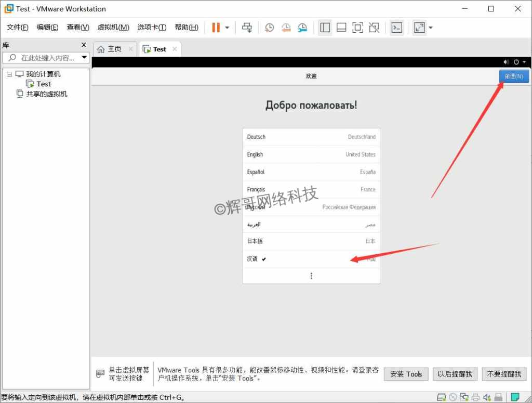
Task: Click the 前进(N) button
Action: tap(514, 76)
